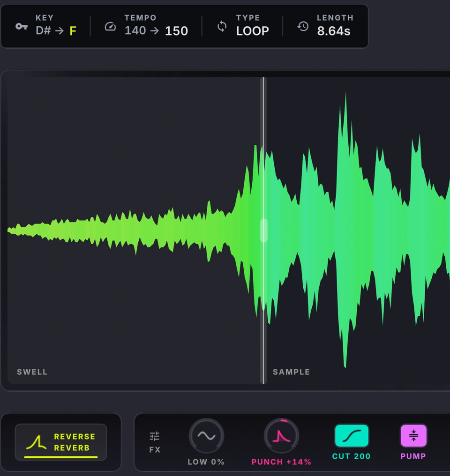Select the target tempo 150 value
Image resolution: width=450 pixels, height=476 pixels.
point(176,31)
